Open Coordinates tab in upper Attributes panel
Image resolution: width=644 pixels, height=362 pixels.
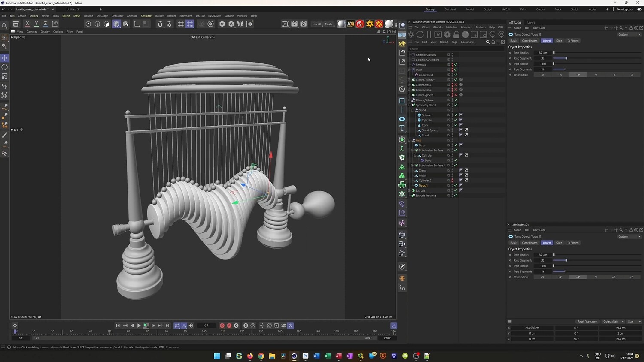coord(530,41)
